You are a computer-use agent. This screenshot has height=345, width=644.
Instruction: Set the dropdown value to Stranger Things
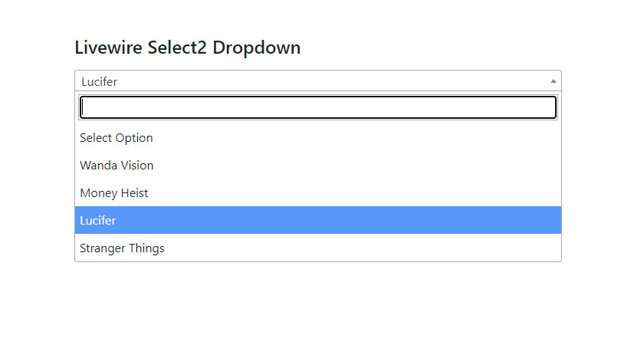pyautogui.click(x=318, y=248)
